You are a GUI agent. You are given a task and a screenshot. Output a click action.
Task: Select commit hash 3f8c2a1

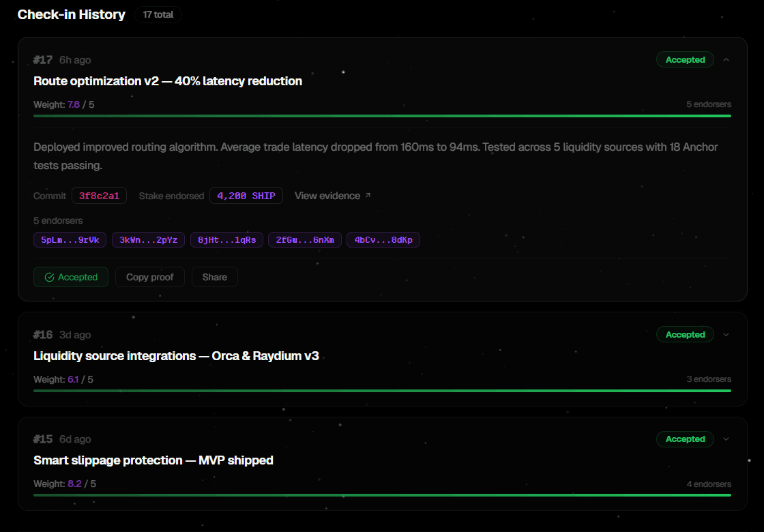99,196
